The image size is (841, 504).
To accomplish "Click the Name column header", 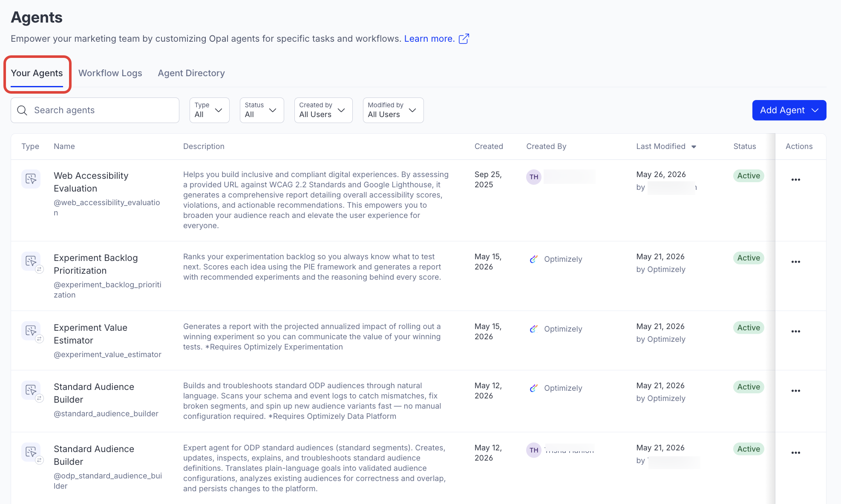I will [64, 146].
